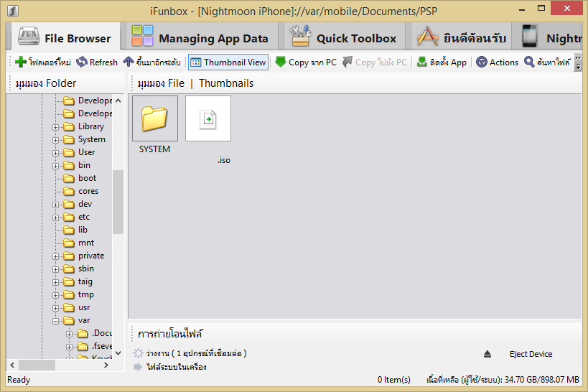Viewport: 588px width, 392px height.
Task: Click the Refresh toolbar icon
Action: [x=82, y=62]
